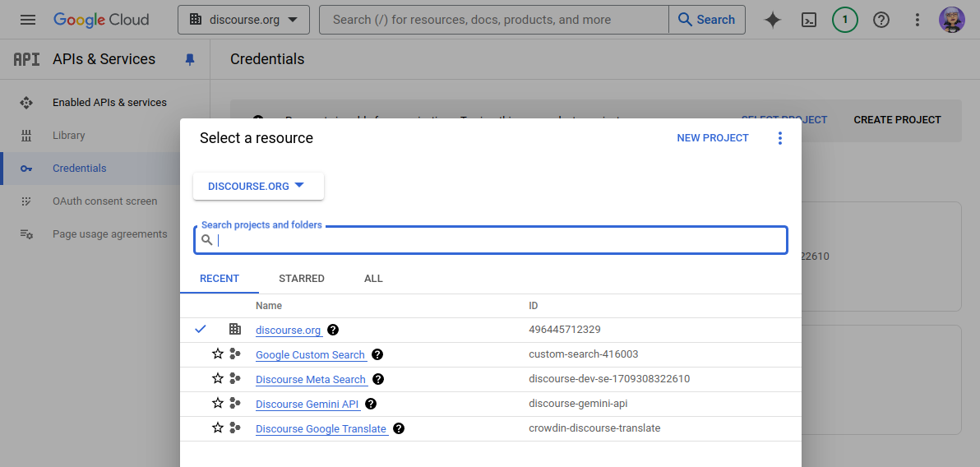Pin APIs & Services using pin icon
Viewport: 980px width, 467px height.
pyautogui.click(x=190, y=59)
